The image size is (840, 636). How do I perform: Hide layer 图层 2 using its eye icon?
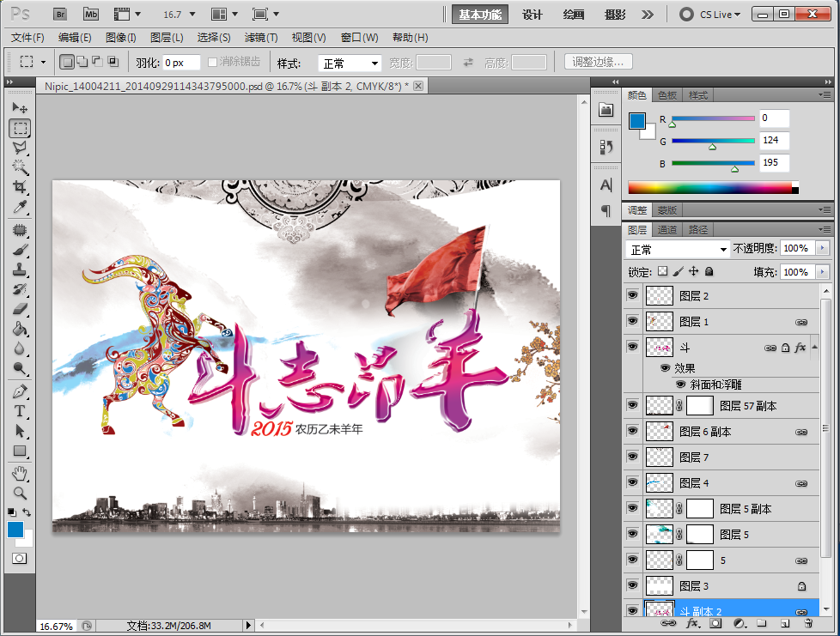coord(633,296)
